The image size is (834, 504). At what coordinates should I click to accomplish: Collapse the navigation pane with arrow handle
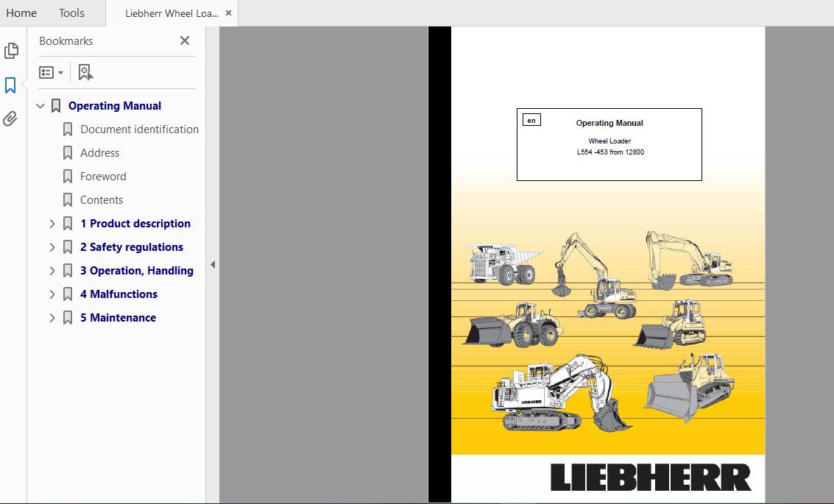pyautogui.click(x=212, y=264)
